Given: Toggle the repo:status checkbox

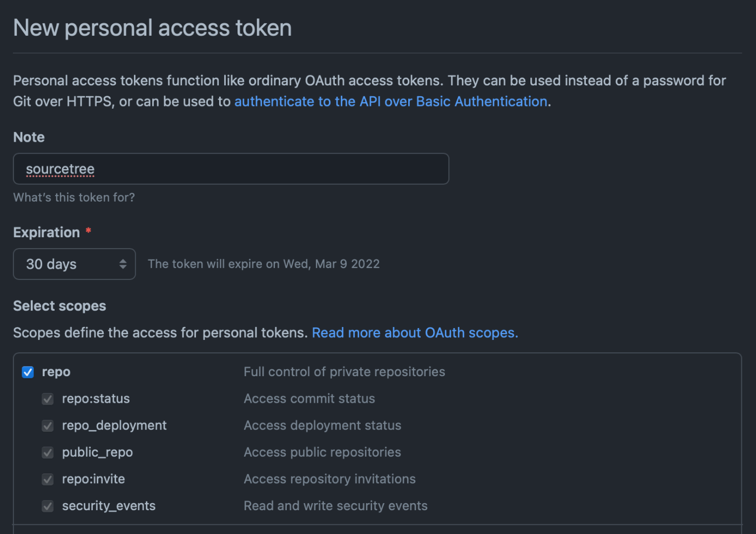Looking at the screenshot, I should coord(48,399).
